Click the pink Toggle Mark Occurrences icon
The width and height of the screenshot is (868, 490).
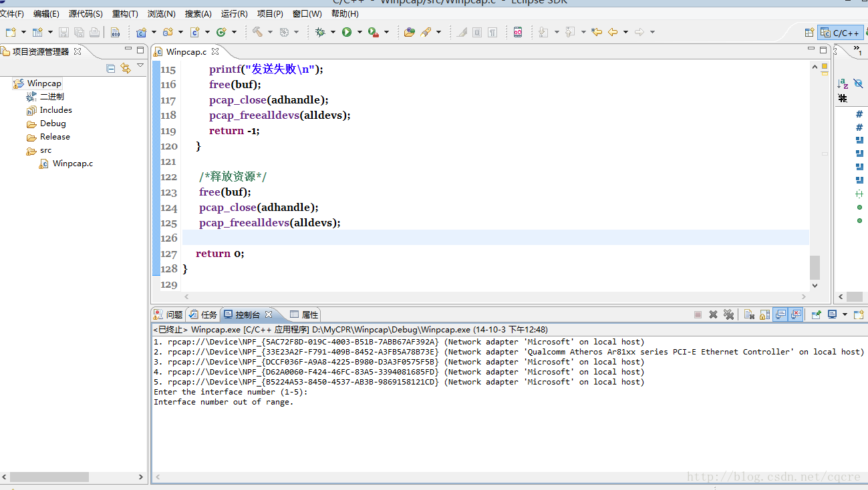point(518,32)
